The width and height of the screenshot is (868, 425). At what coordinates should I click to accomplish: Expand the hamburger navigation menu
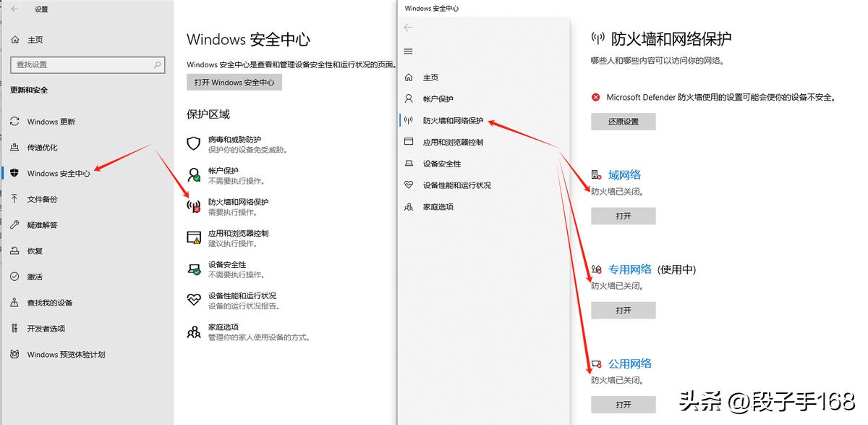tap(409, 51)
